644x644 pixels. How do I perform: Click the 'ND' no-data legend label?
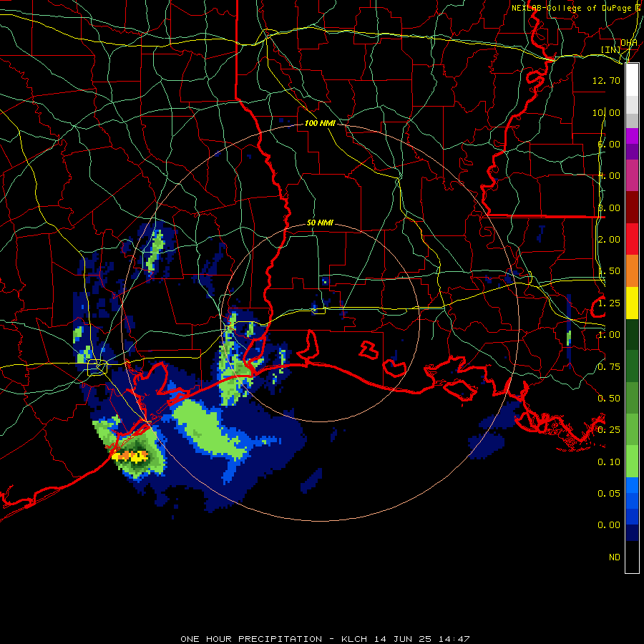(x=615, y=557)
